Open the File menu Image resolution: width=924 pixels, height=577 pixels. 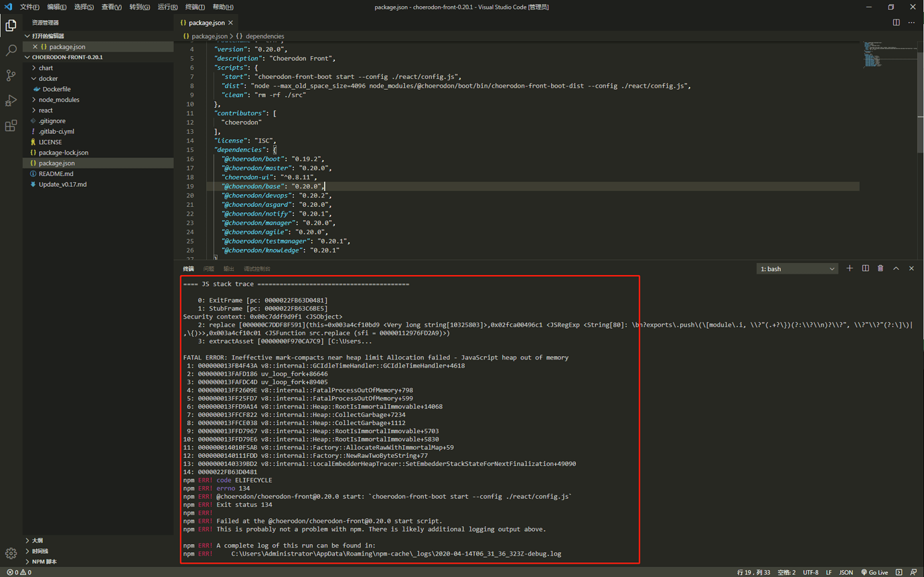29,7
